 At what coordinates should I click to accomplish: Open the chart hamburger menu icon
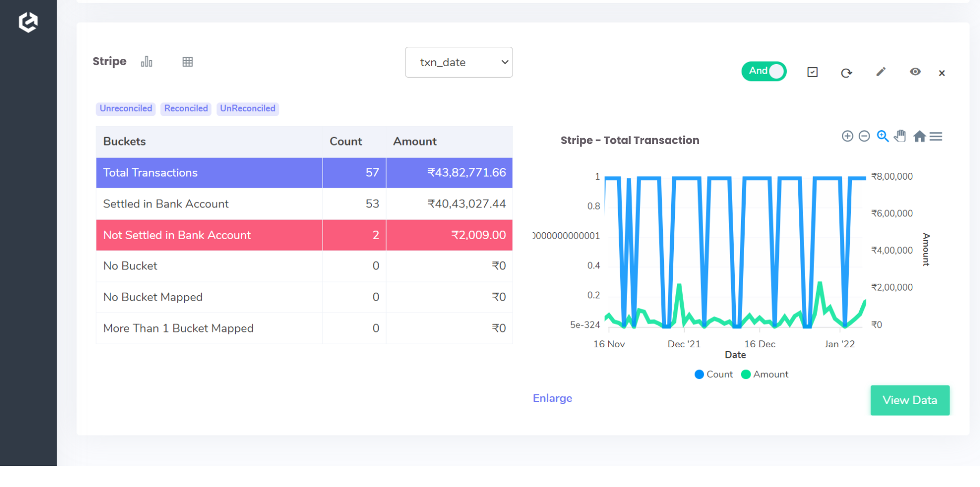(936, 136)
